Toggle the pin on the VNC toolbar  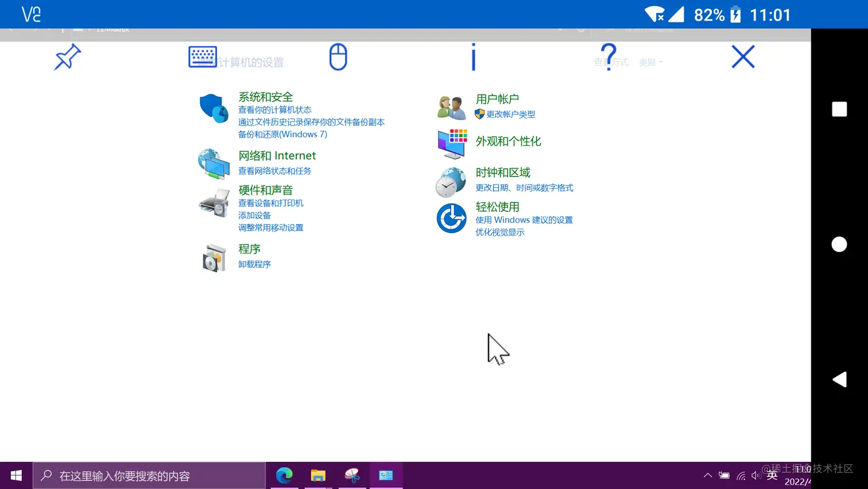[67, 57]
